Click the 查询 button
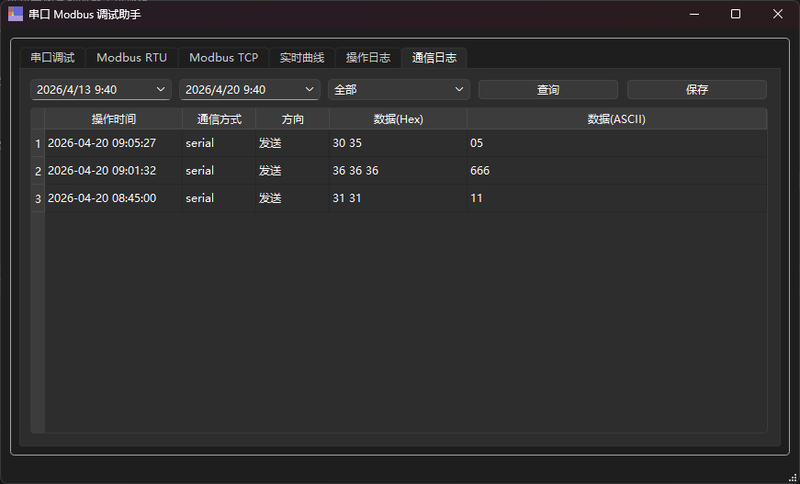Screen dimensions: 800x484 pyautogui.click(x=548, y=90)
